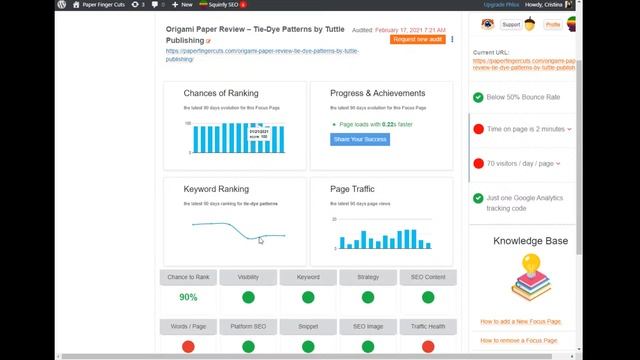Screen dimensions: 640x360
Task: Click Page loads with 0.22s faster text
Action: 376,124
